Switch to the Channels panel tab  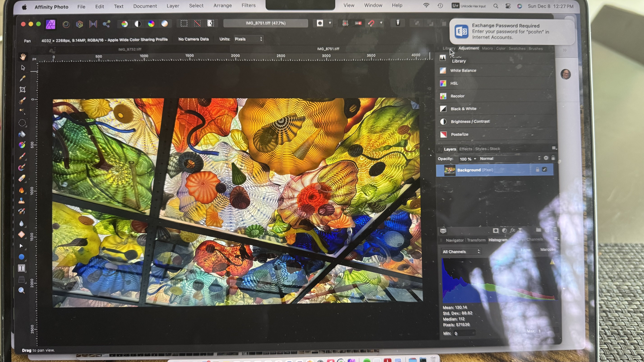[x=534, y=239]
